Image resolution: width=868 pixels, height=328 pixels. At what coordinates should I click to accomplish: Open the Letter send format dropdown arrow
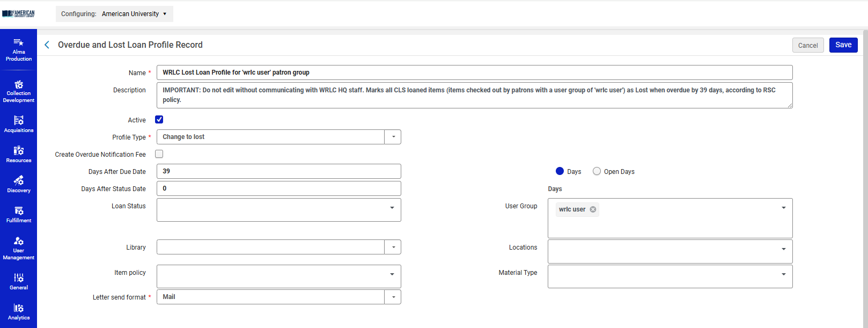[x=393, y=297]
